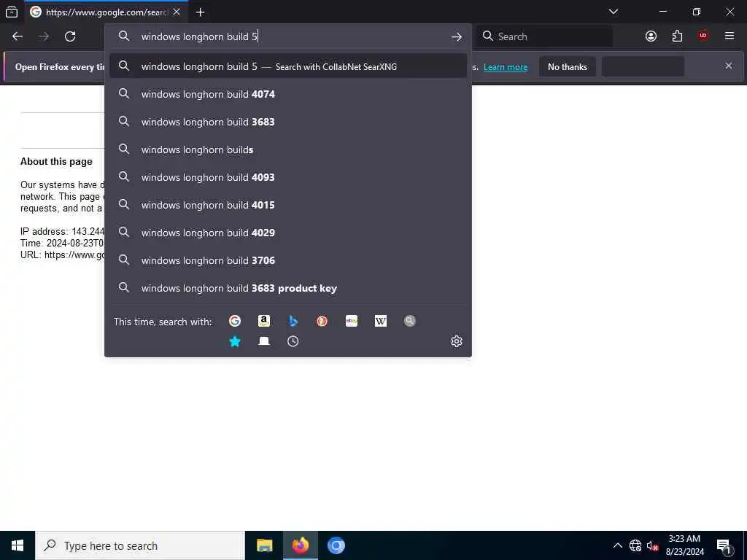Open the taskbar clock and date
747x560 pixels.
click(684, 545)
